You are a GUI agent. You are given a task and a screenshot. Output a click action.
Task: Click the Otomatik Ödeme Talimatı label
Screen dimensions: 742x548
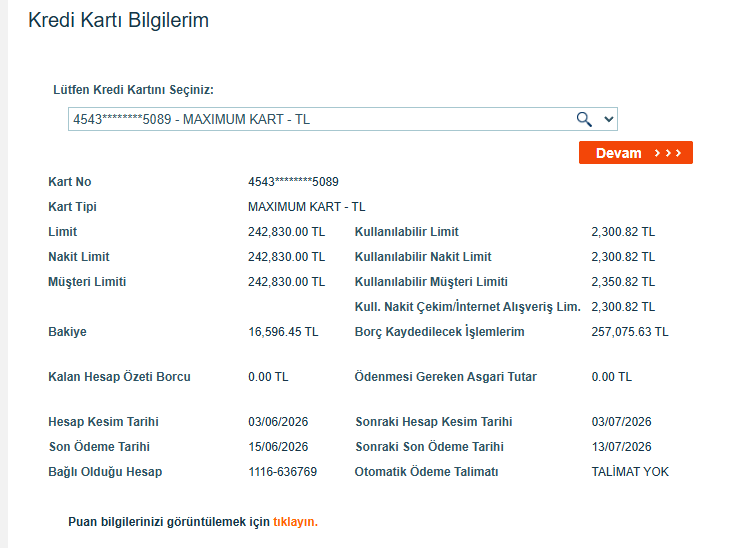pyautogui.click(x=426, y=472)
